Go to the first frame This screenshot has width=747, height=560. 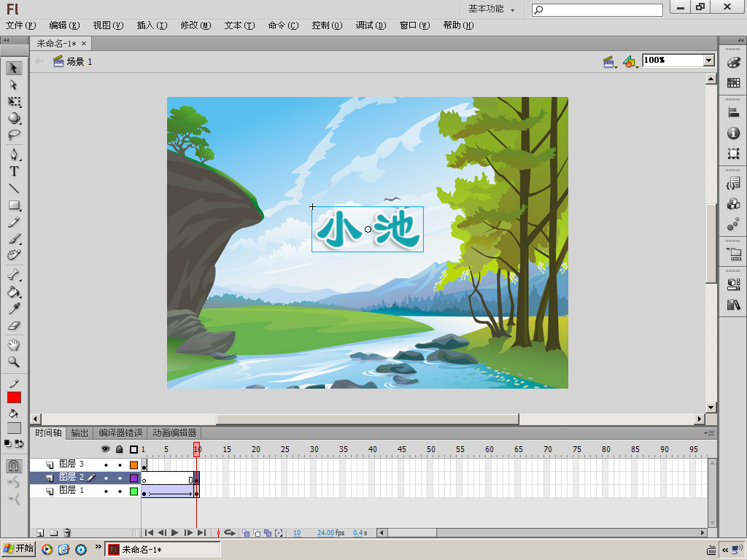[149, 533]
